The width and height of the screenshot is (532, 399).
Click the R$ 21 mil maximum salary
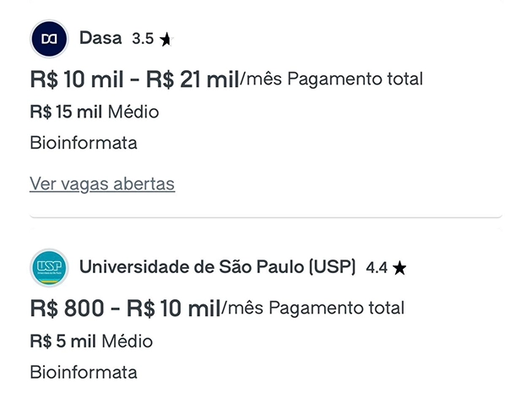[193, 80]
